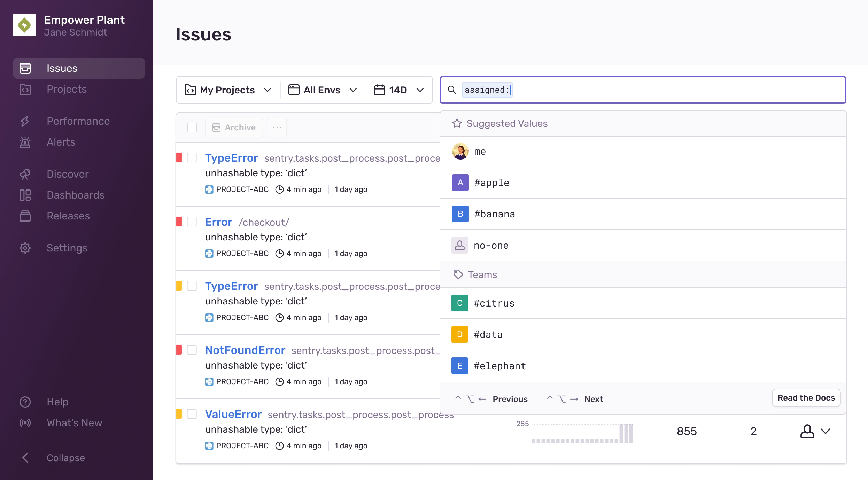Open the All Envs environment dropdown
Viewport: 868px width, 480px height.
323,90
